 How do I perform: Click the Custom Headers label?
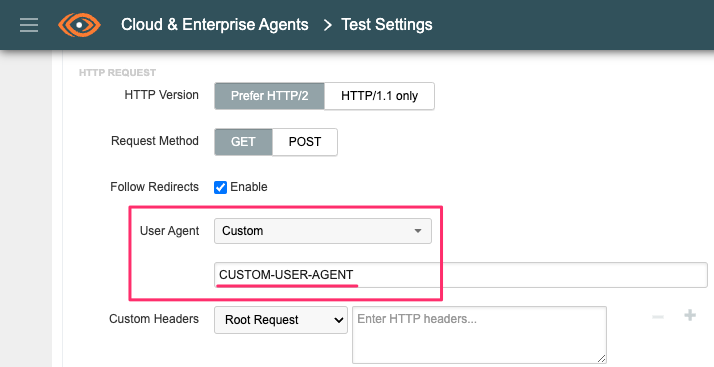pos(154,319)
